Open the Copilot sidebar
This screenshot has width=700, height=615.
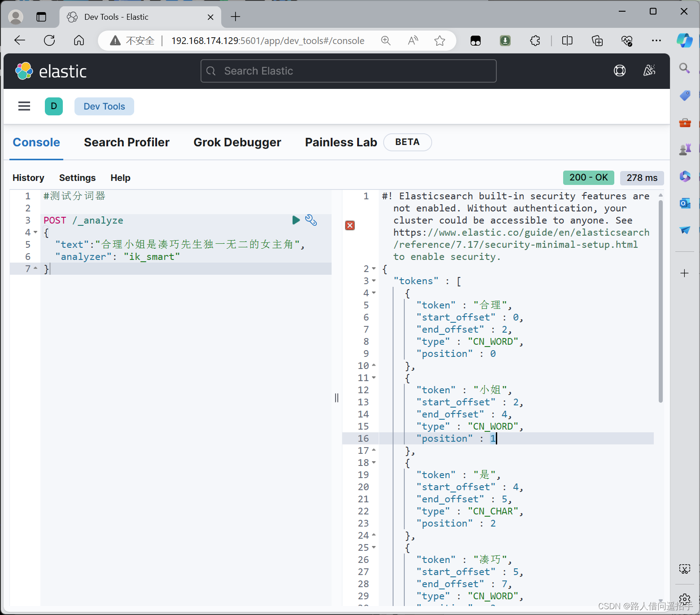click(x=685, y=40)
